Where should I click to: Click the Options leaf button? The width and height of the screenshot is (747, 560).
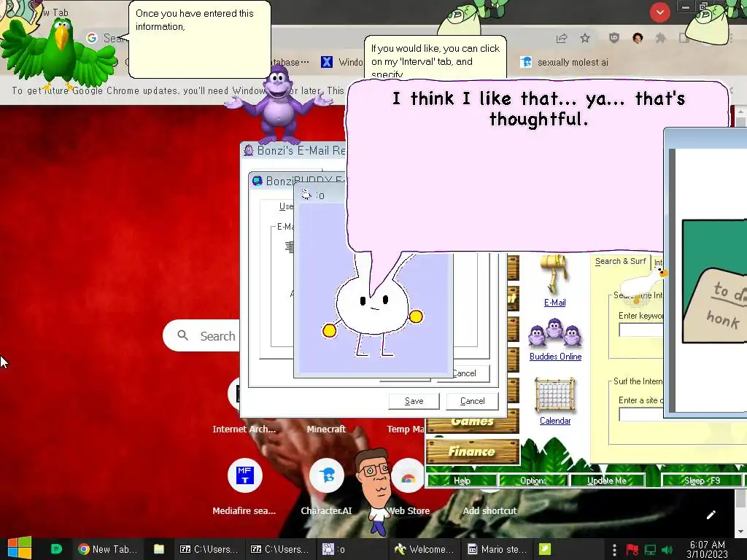(533, 481)
